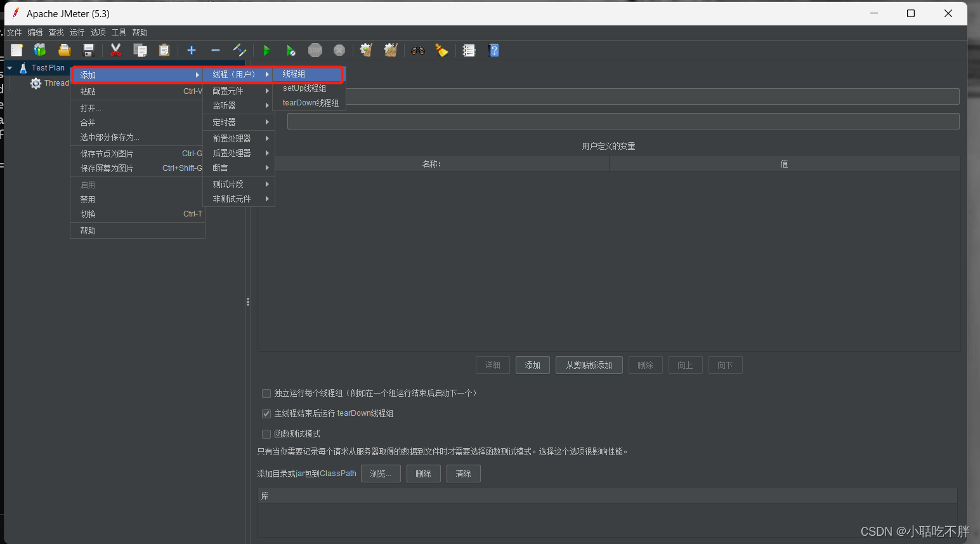
Task: Select 切换 in the context menu
Action: pyautogui.click(x=138, y=215)
